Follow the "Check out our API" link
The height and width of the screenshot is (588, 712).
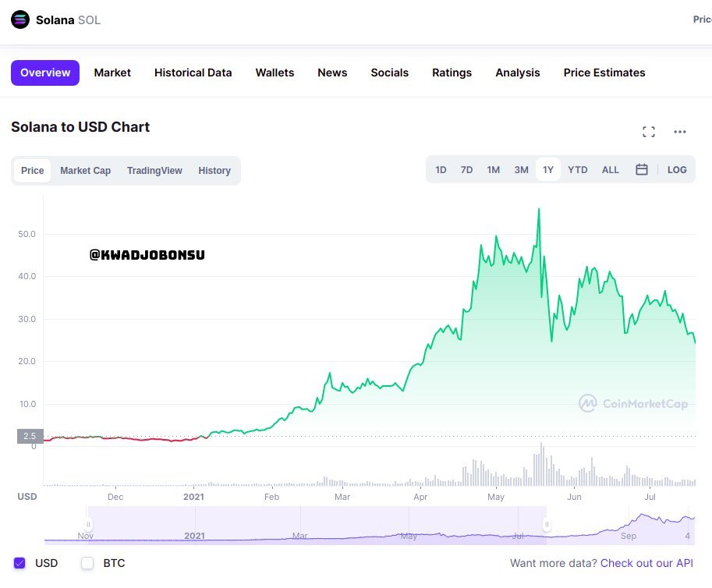646,563
